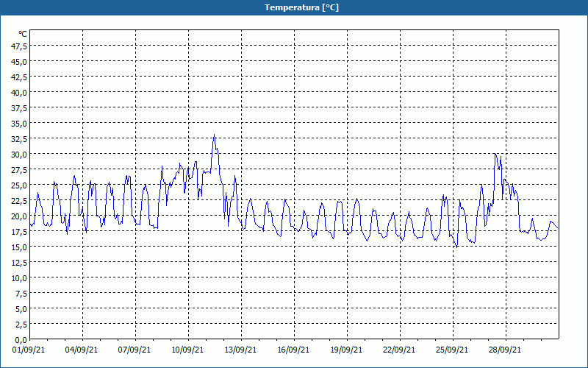Click the 04/09/21 date label
Image resolution: width=588 pixels, height=368 pixels.
(x=82, y=350)
